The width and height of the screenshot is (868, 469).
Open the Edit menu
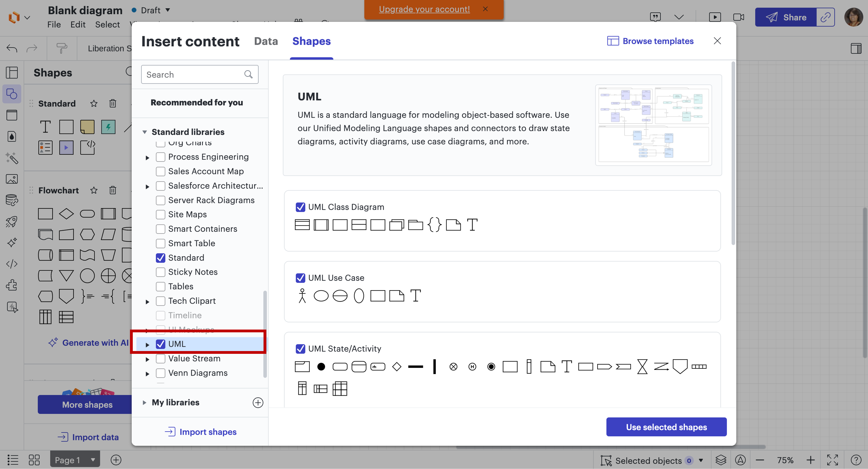point(78,25)
